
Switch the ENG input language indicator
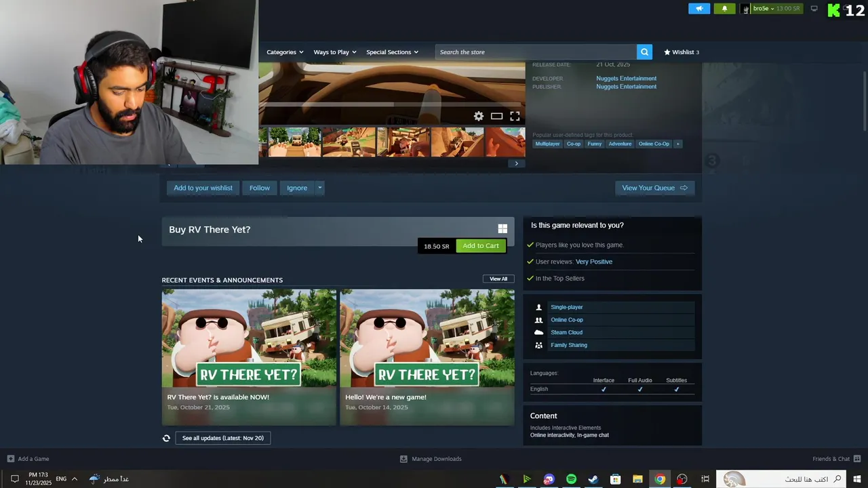(x=61, y=479)
